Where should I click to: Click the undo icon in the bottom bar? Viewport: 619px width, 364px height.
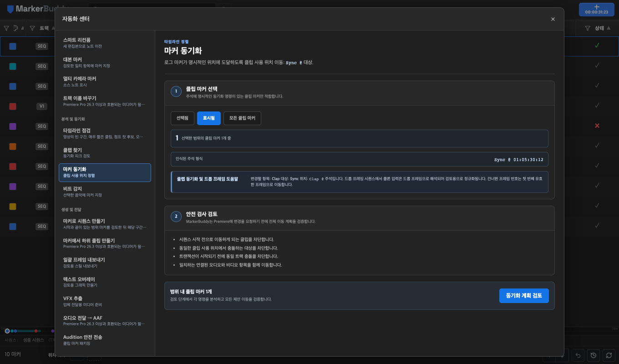tap(578, 355)
